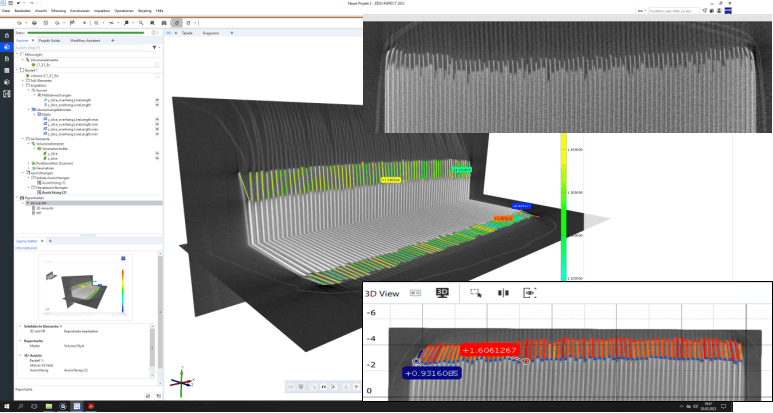Open the filter dropdown in Explorer panel
The image size is (773, 413).
click(x=155, y=47)
